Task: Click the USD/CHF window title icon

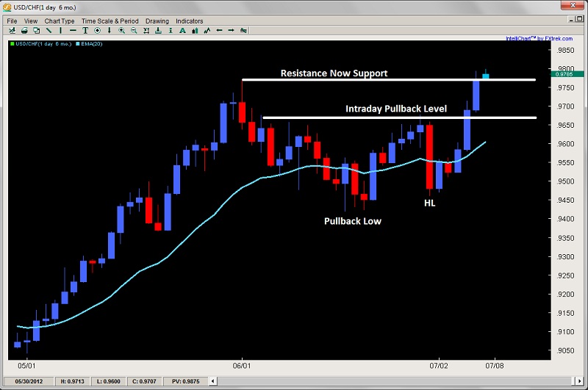Action: point(7,7)
